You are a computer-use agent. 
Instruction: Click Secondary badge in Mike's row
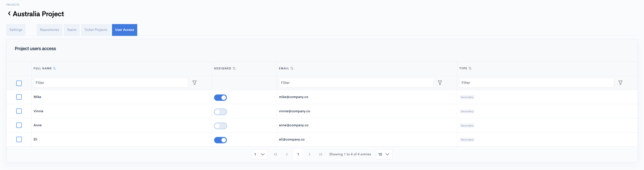coord(467,97)
